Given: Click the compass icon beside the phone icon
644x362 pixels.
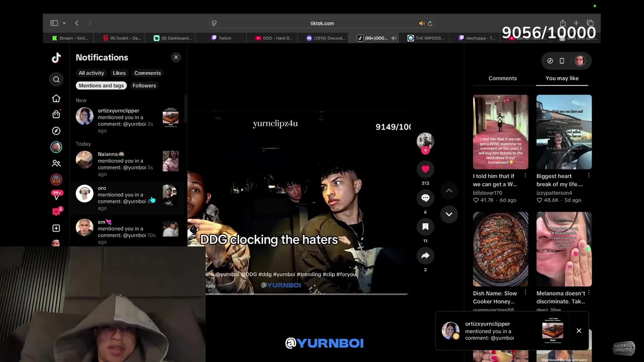Looking at the screenshot, I should [x=550, y=61].
